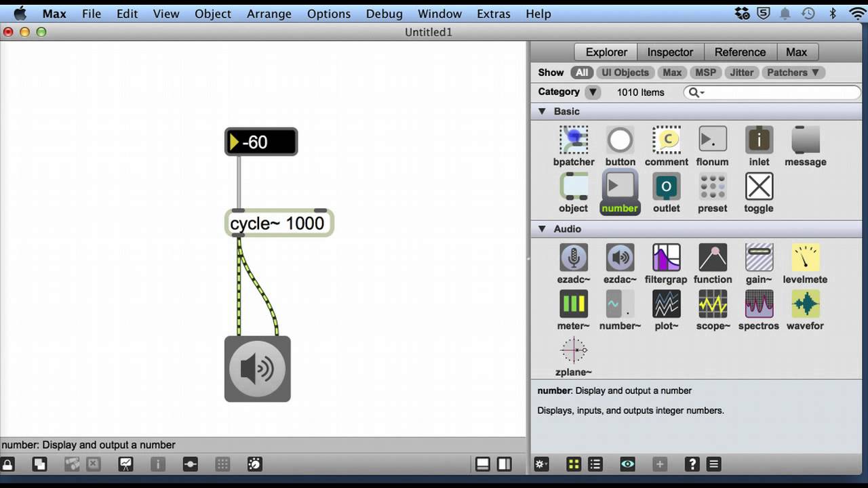Screen dimensions: 868x488
Task: Open the Patchers filter dropdown
Action: coord(793,73)
